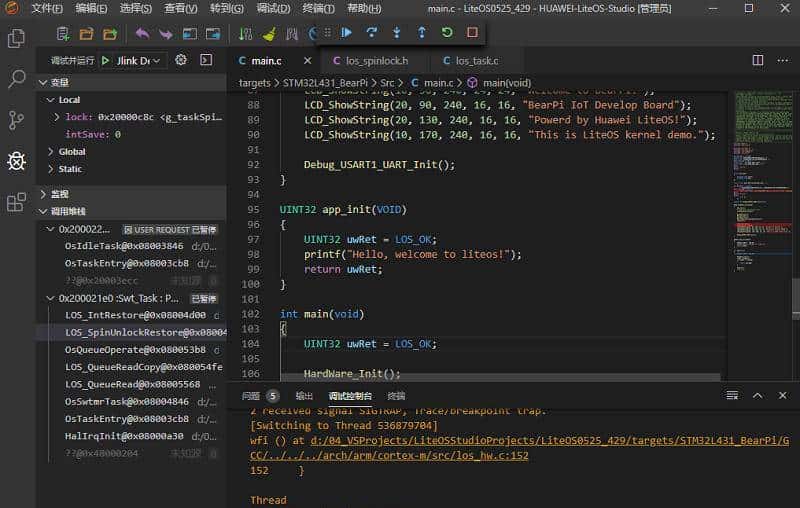Step into with the down arrow
The height and width of the screenshot is (508, 800).
coord(397,33)
